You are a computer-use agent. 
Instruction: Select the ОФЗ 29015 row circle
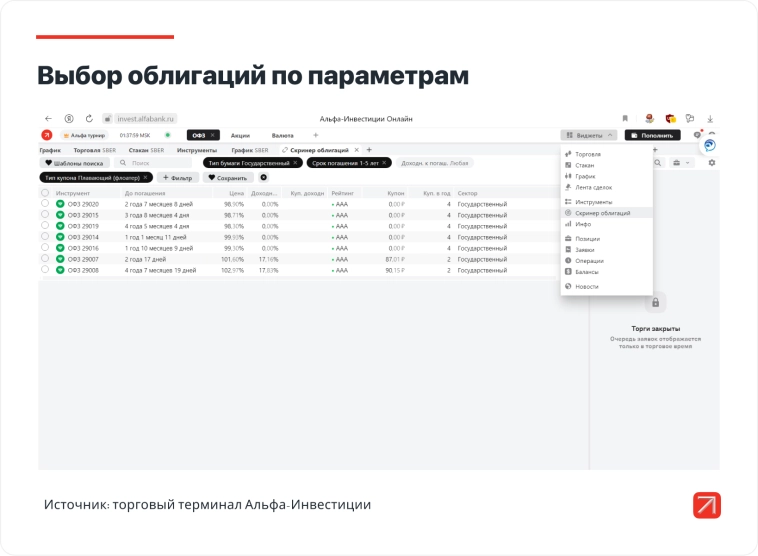tap(45, 214)
